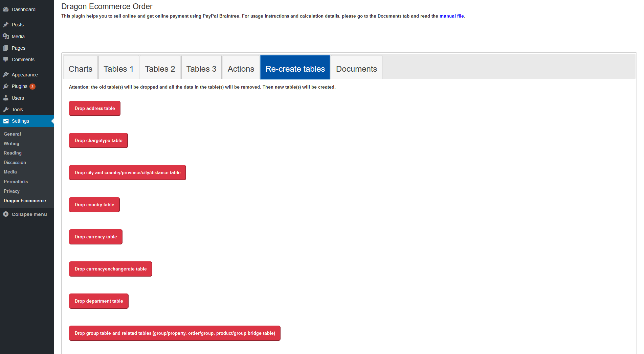Click Drop currencyexchangerate table button
The image size is (644, 354).
click(111, 269)
